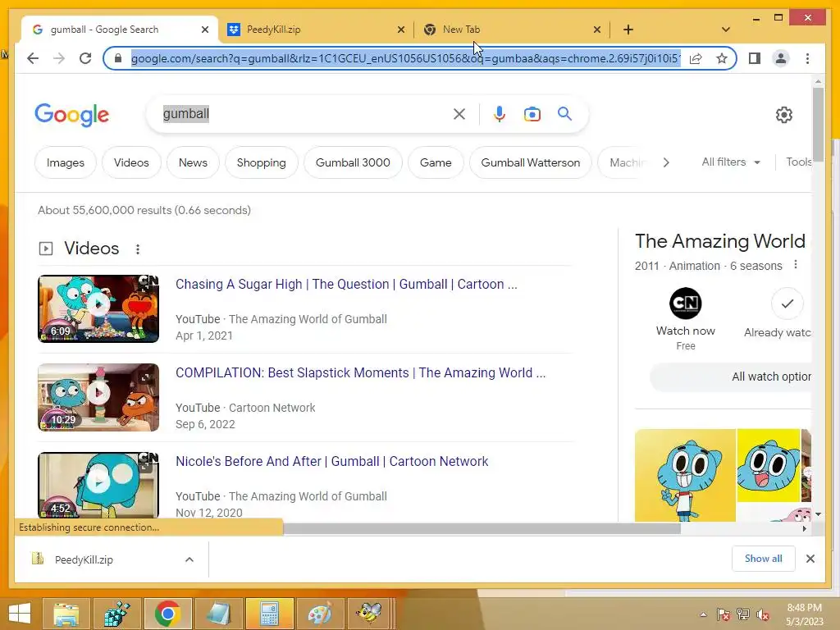Open Chasing A Sugar High video link
840x630 pixels.
pyautogui.click(x=346, y=284)
